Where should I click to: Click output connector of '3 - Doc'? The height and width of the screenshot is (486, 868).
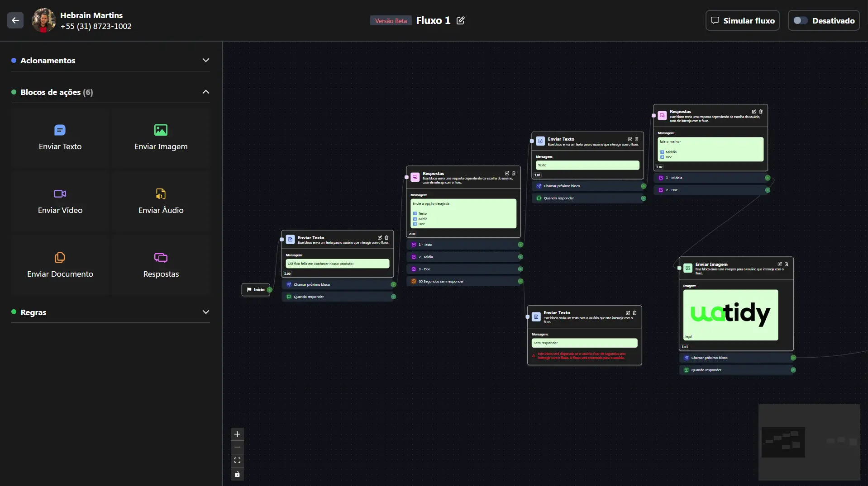coord(520,269)
